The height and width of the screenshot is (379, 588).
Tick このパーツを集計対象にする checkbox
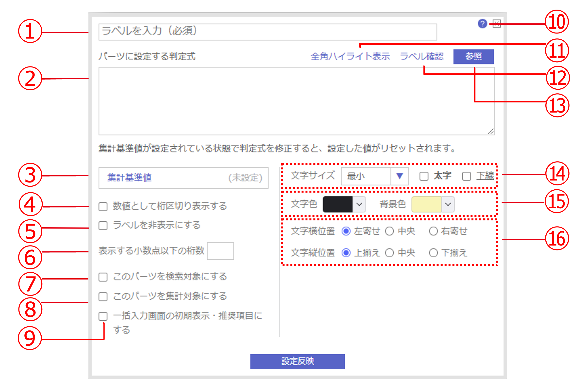[103, 297]
